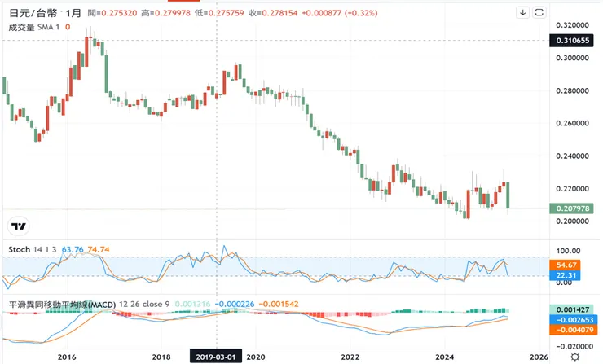Image resolution: width=603 pixels, height=364 pixels.
Task: Click the blue Stoch axis label 22.31
Action: (566, 275)
